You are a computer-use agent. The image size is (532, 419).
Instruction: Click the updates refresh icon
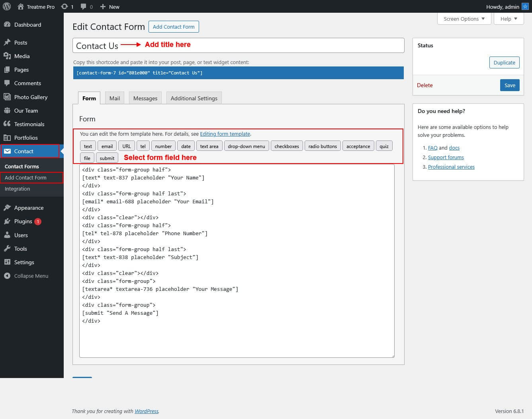click(65, 7)
